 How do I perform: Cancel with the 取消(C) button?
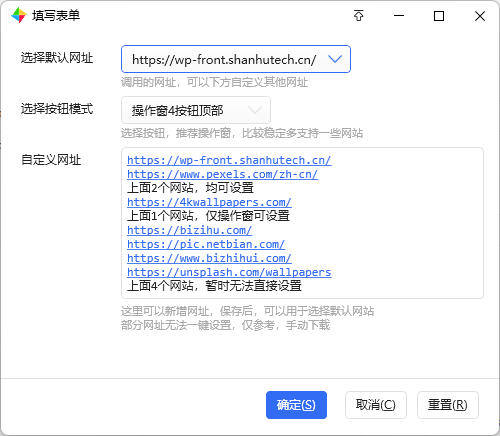pyautogui.click(x=376, y=405)
